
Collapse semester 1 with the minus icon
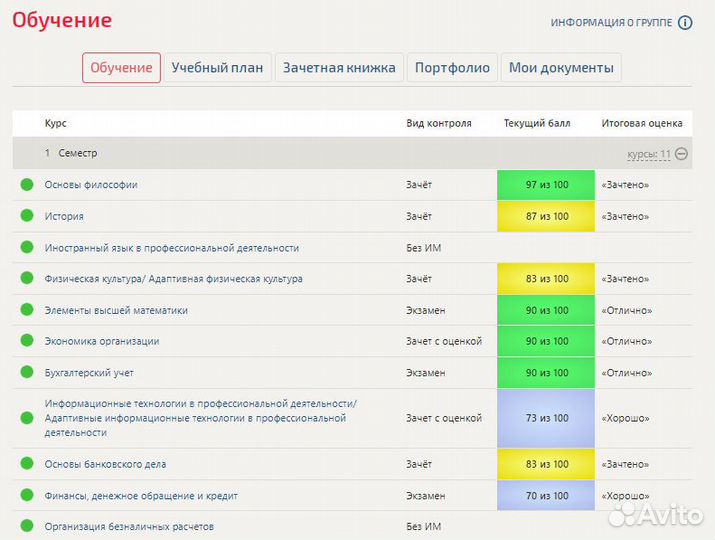click(681, 154)
